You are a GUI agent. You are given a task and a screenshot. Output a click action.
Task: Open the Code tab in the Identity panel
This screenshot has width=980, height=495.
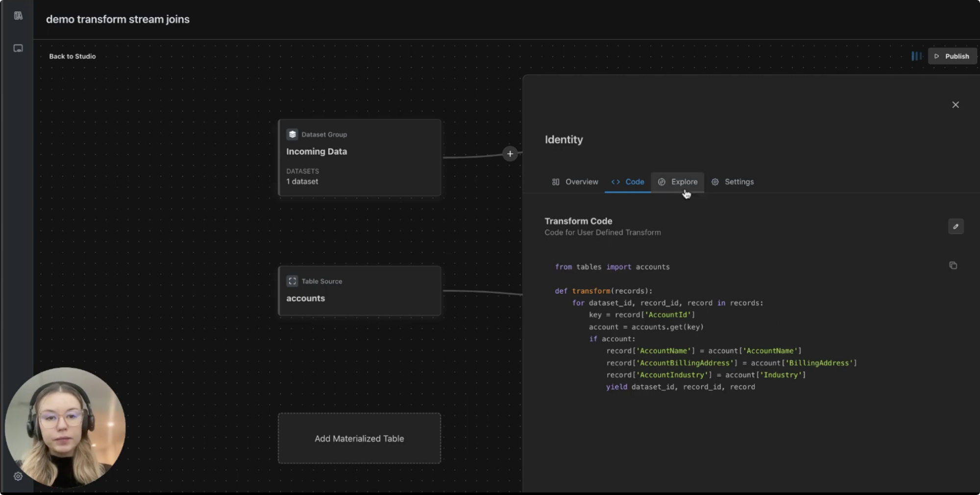pos(627,182)
